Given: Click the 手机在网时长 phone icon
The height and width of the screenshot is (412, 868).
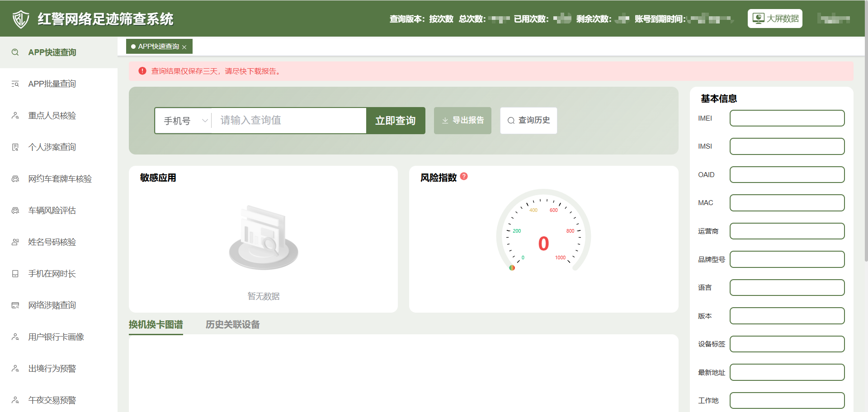Looking at the screenshot, I should (x=15, y=274).
